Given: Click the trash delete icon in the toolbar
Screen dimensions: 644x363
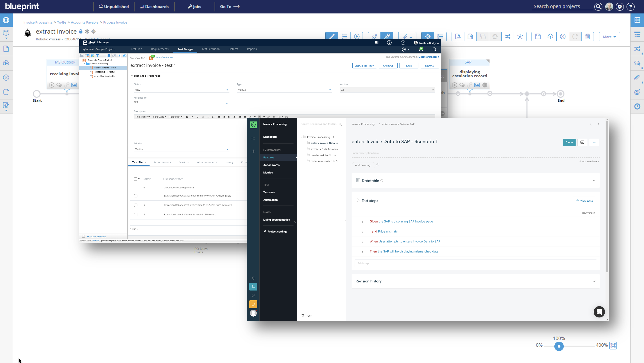Looking at the screenshot, I should pyautogui.click(x=588, y=37).
